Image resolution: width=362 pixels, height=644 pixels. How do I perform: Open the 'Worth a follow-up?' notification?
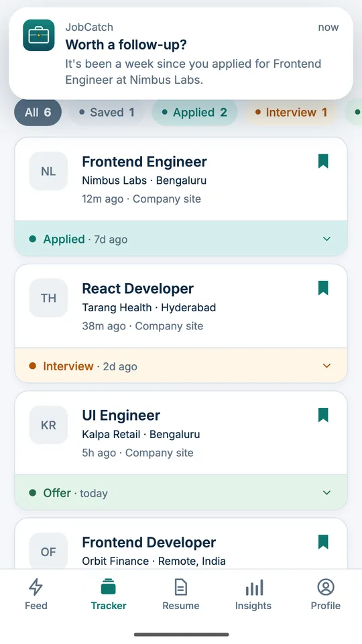181,54
